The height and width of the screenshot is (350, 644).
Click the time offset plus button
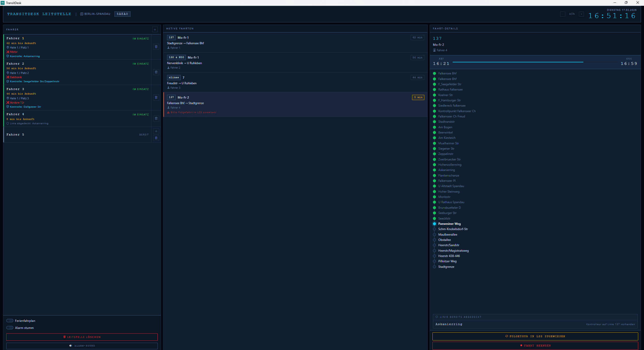[581, 14]
